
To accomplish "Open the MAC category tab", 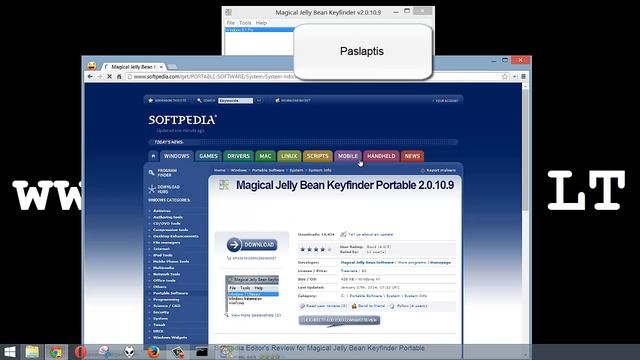I will pos(265,156).
